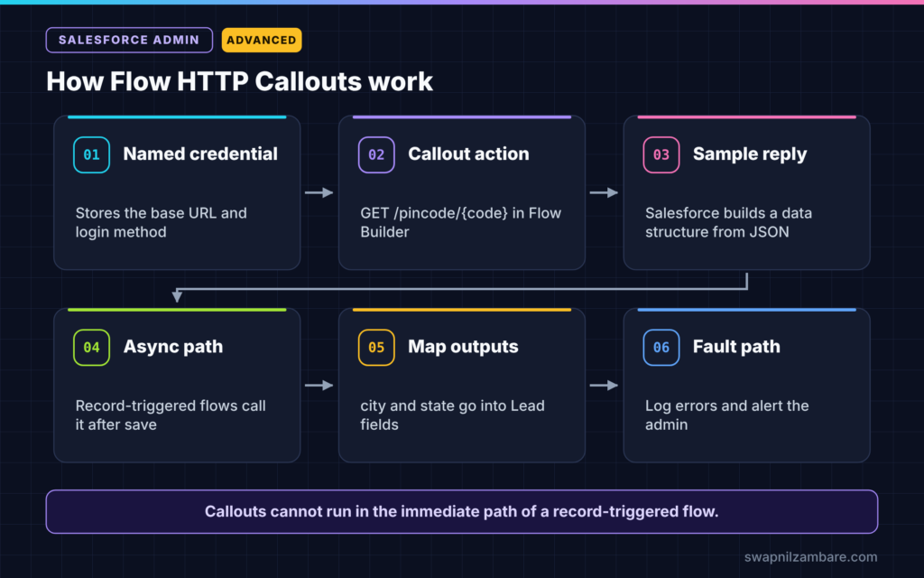Click the 04 step number badge

[91, 348]
